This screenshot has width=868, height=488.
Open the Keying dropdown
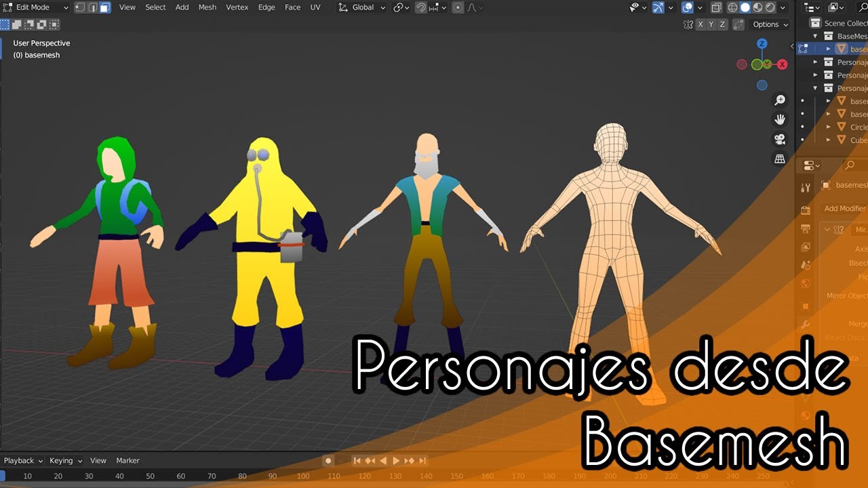point(65,460)
